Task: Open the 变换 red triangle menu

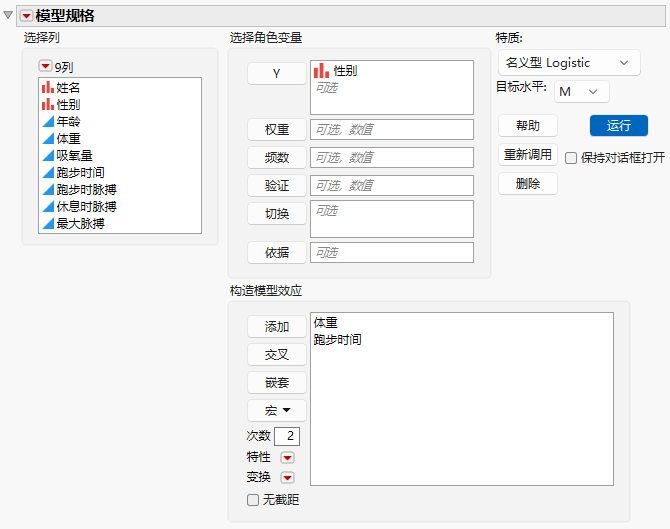Action: click(287, 477)
